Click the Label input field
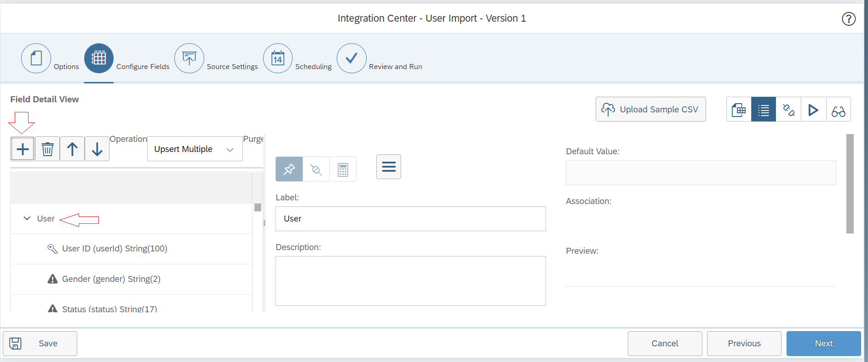The width and height of the screenshot is (868, 362). coord(410,219)
